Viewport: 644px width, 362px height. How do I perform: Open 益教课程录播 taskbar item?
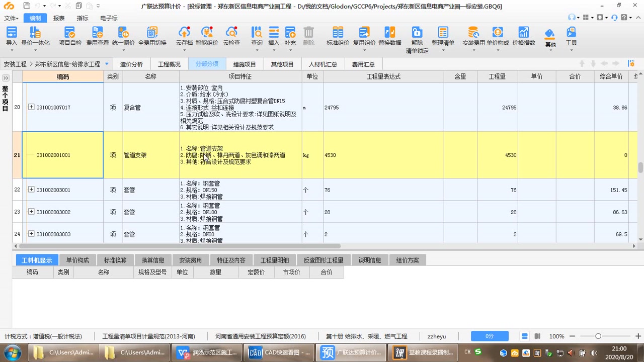tap(424, 352)
